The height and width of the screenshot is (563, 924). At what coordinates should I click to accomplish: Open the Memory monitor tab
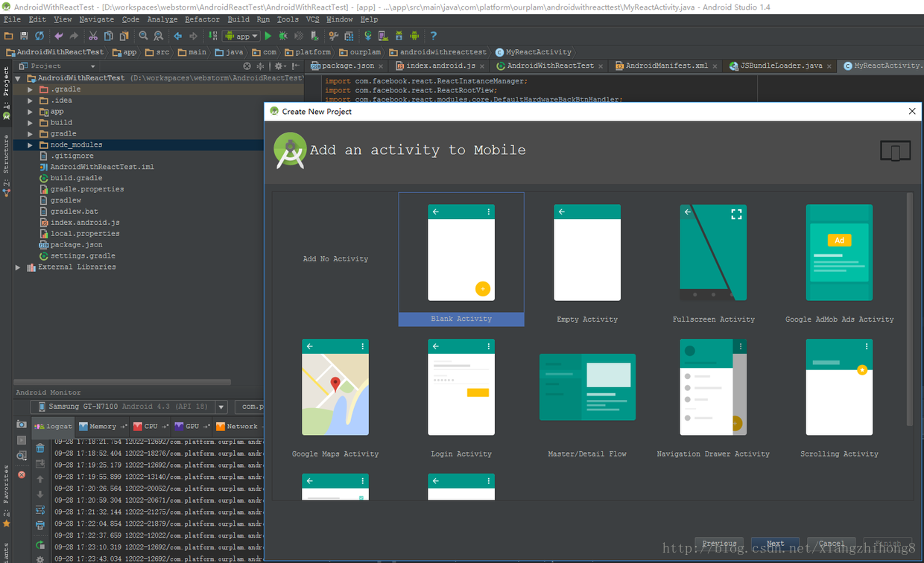click(102, 427)
